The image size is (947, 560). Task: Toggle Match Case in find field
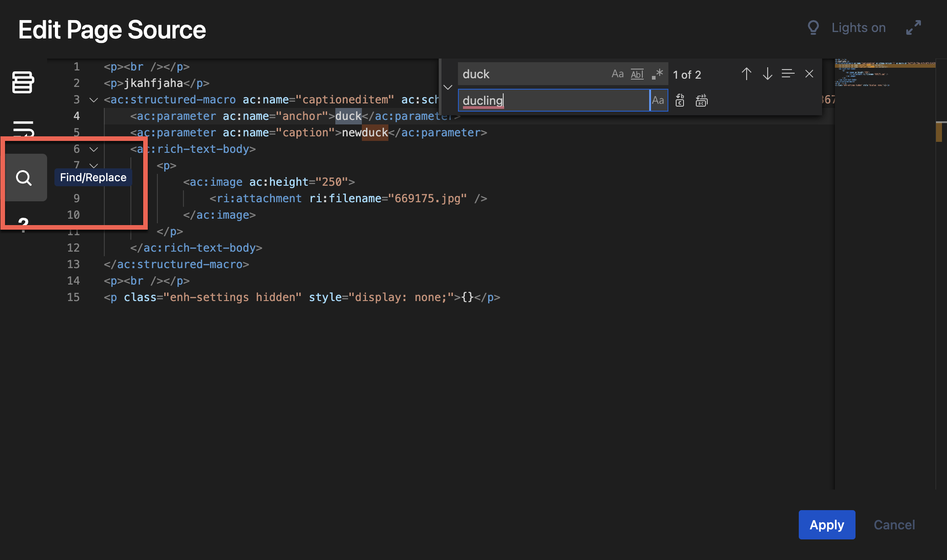[618, 74]
